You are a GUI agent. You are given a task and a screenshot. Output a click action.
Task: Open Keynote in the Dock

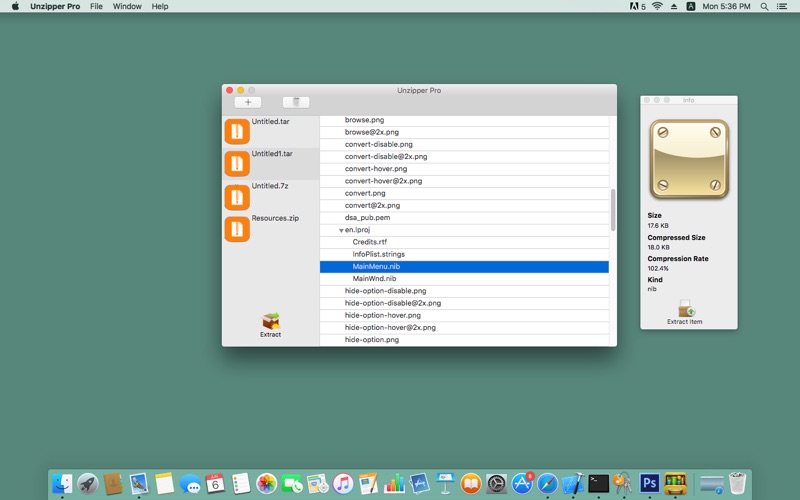[445, 483]
